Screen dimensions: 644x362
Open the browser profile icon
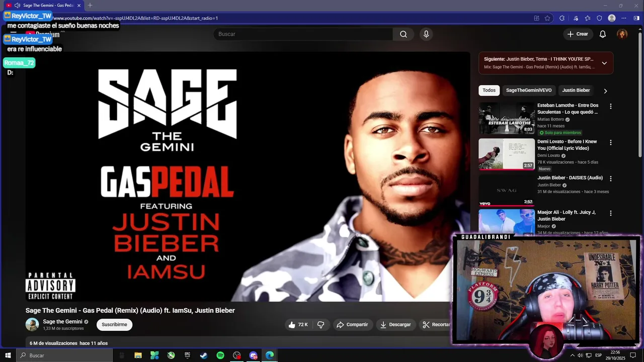(612, 18)
